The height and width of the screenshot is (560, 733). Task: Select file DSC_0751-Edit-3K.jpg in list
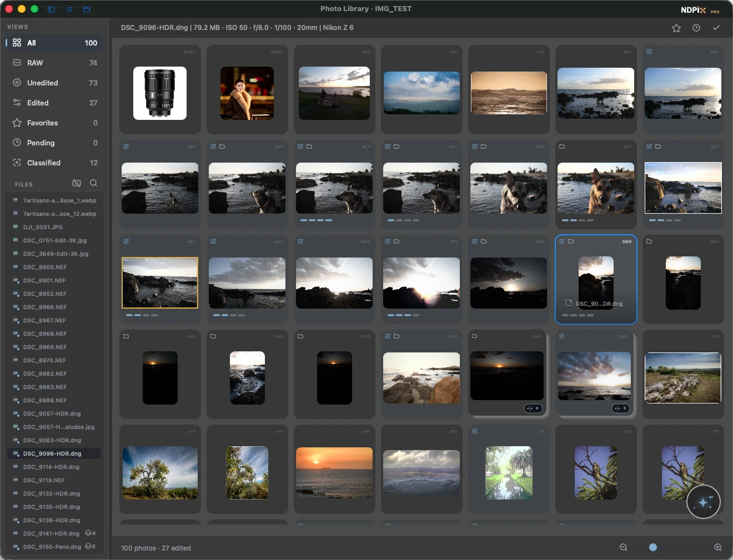[x=54, y=240]
